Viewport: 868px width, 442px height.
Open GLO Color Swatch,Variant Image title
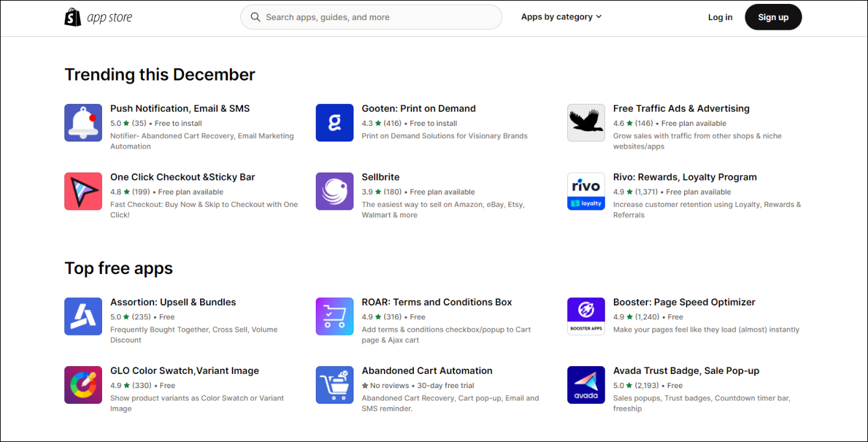tap(185, 371)
